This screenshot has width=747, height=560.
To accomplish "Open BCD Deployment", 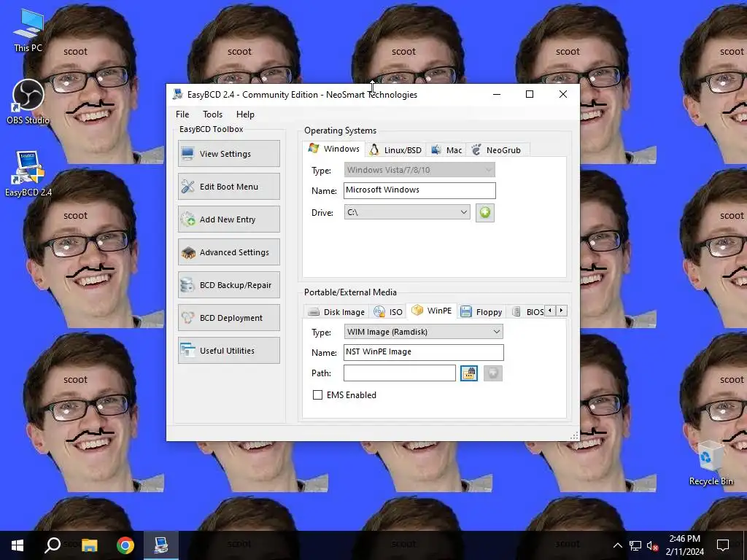I will pyautogui.click(x=228, y=318).
